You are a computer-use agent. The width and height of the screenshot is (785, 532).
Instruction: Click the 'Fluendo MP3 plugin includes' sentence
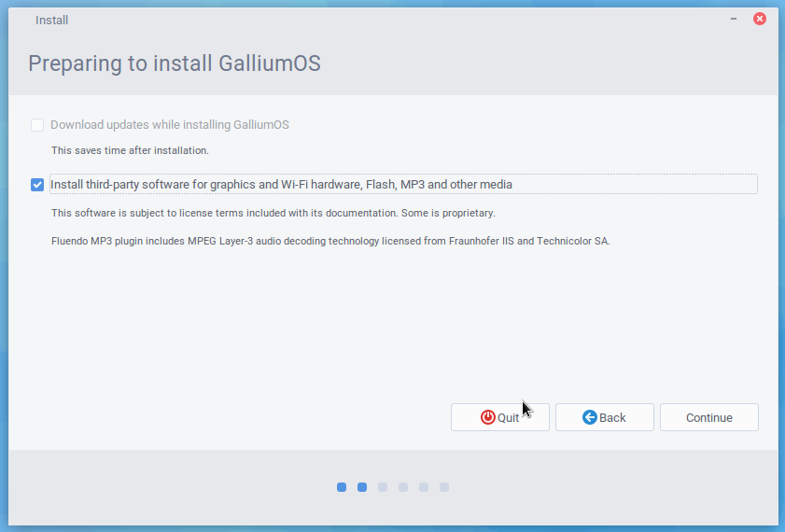coord(330,241)
